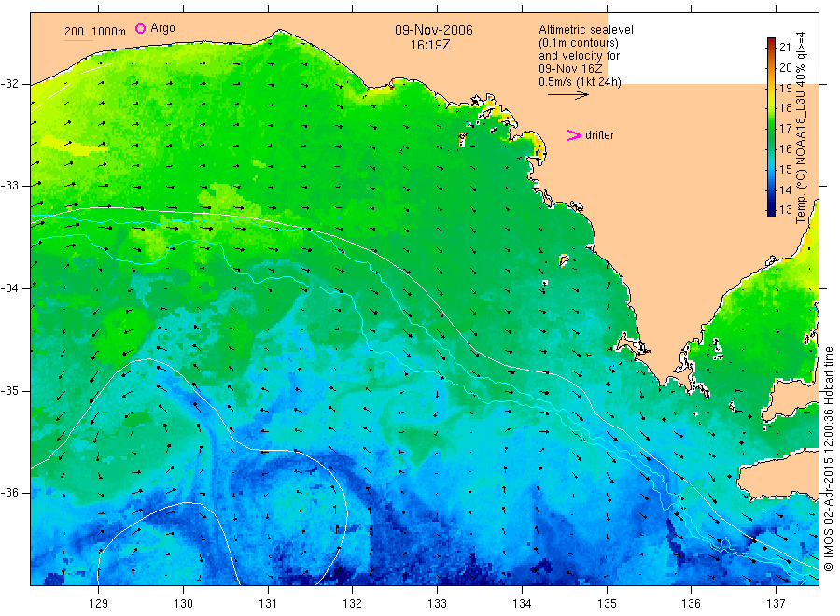840x616 pixels.
Task: Click the latitude axis label -35
Action: coord(9,390)
